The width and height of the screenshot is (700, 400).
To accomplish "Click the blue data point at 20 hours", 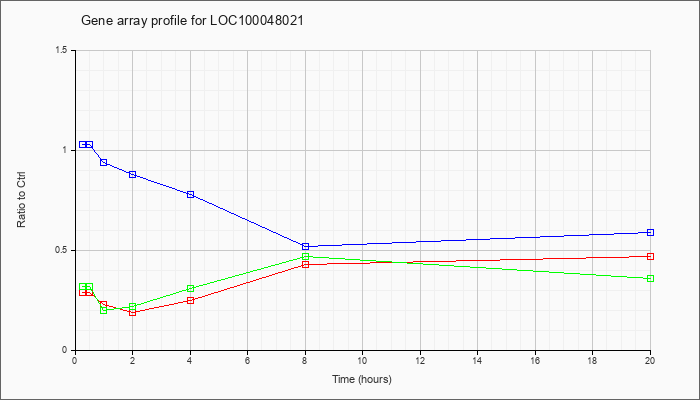I will 650,233.
